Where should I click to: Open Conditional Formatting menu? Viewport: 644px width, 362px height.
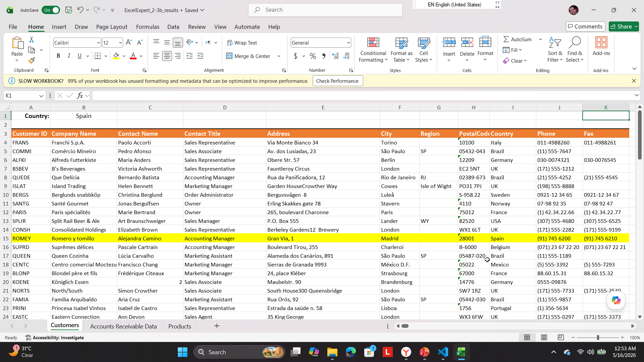click(373, 50)
